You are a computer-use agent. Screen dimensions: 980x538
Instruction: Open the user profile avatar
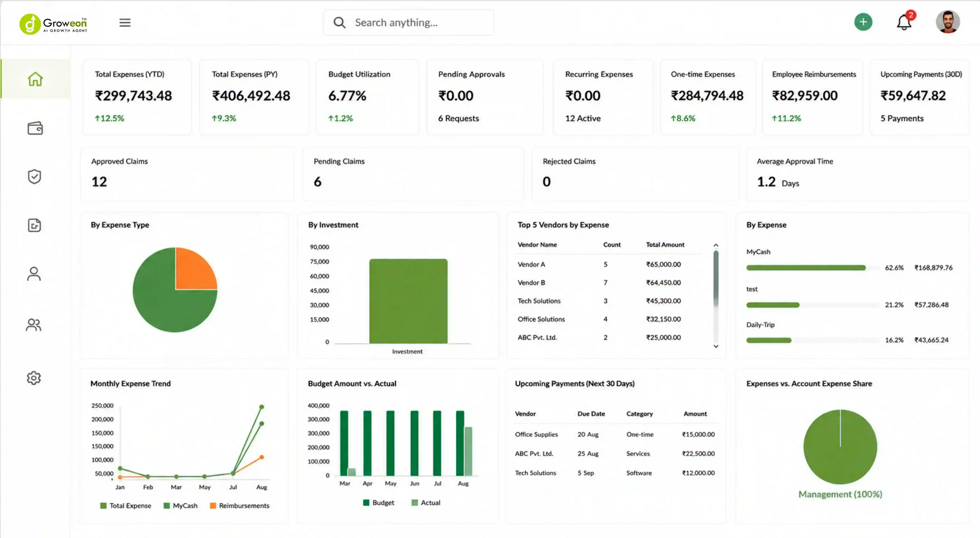point(948,22)
